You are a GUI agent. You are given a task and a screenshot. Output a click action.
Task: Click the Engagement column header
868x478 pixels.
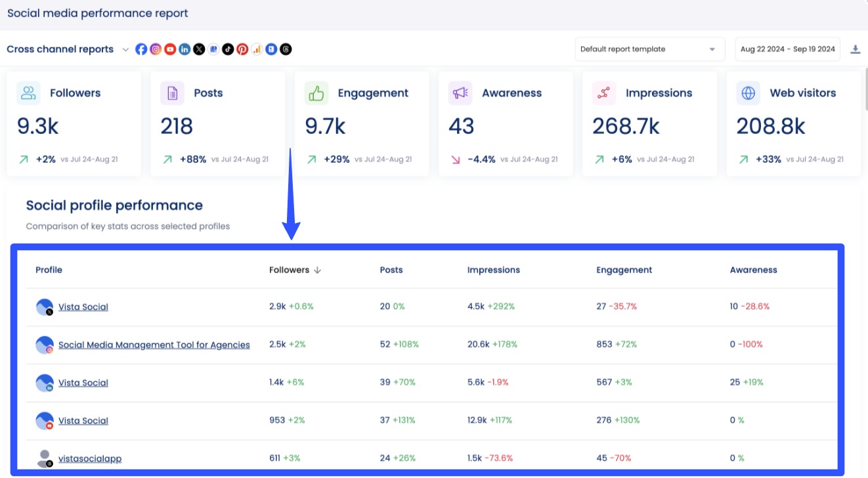(x=624, y=270)
